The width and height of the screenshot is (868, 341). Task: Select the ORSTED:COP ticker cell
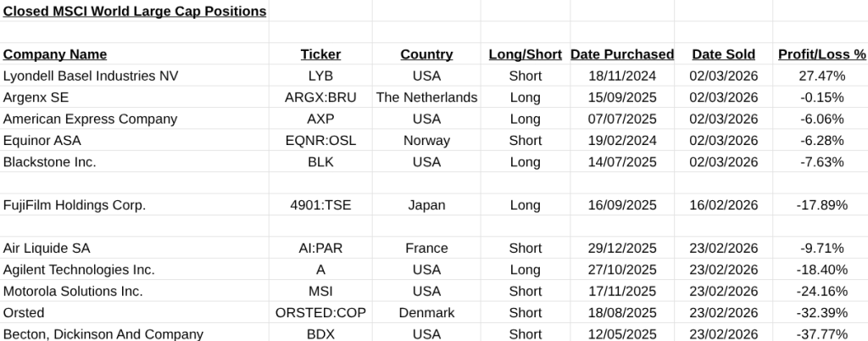tap(320, 313)
